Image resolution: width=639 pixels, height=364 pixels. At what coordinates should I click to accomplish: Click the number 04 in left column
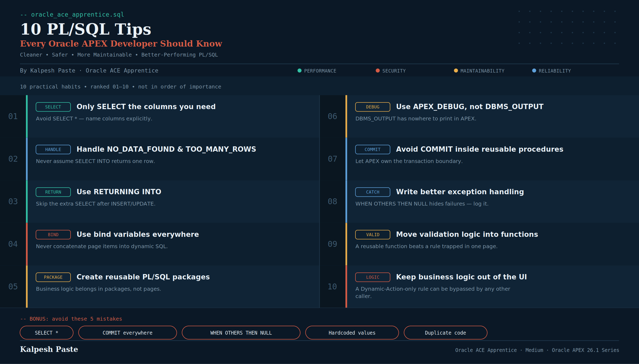coord(13,244)
